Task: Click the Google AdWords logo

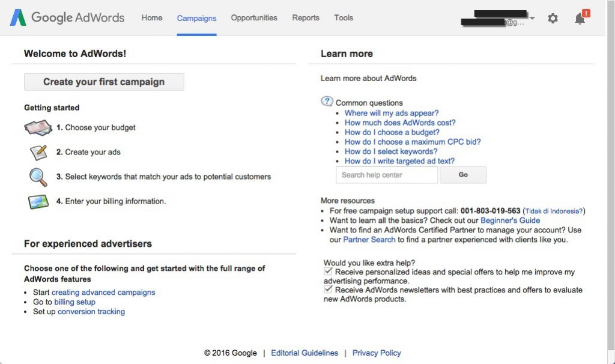Action: [x=67, y=17]
